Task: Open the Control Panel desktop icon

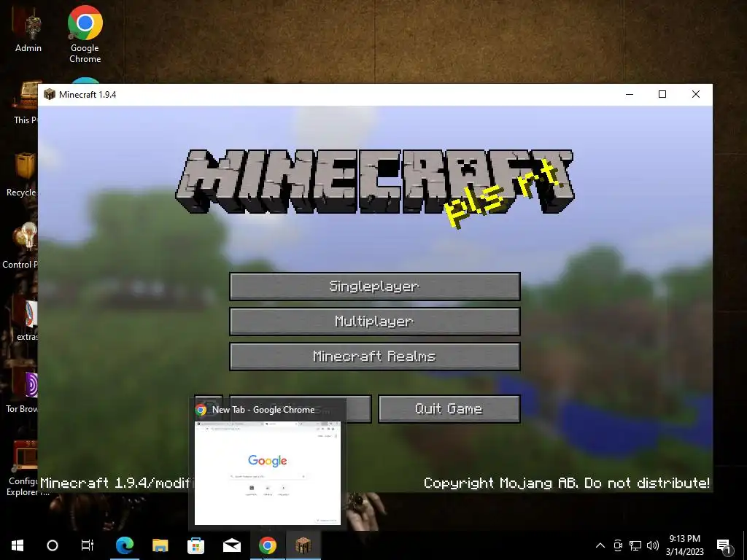Action: pos(20,245)
